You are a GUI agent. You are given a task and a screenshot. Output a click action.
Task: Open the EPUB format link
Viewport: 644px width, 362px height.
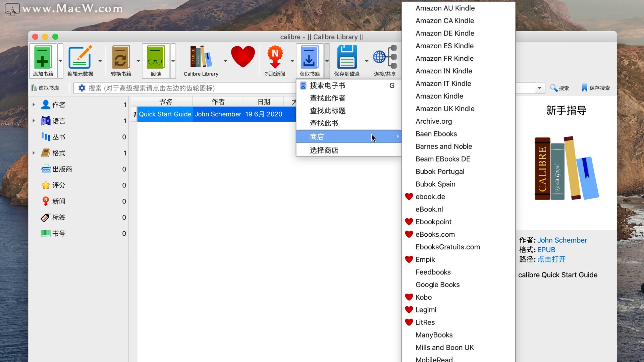tap(546, 250)
